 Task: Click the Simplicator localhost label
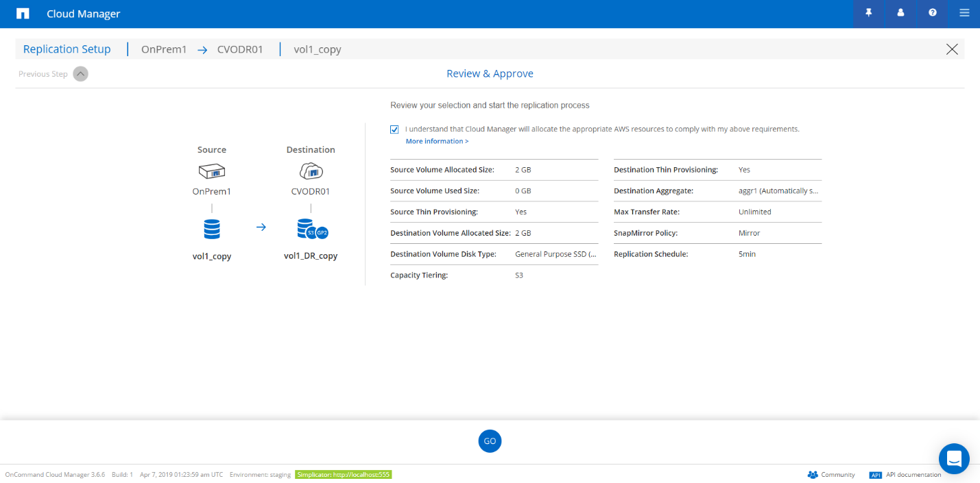[343, 475]
